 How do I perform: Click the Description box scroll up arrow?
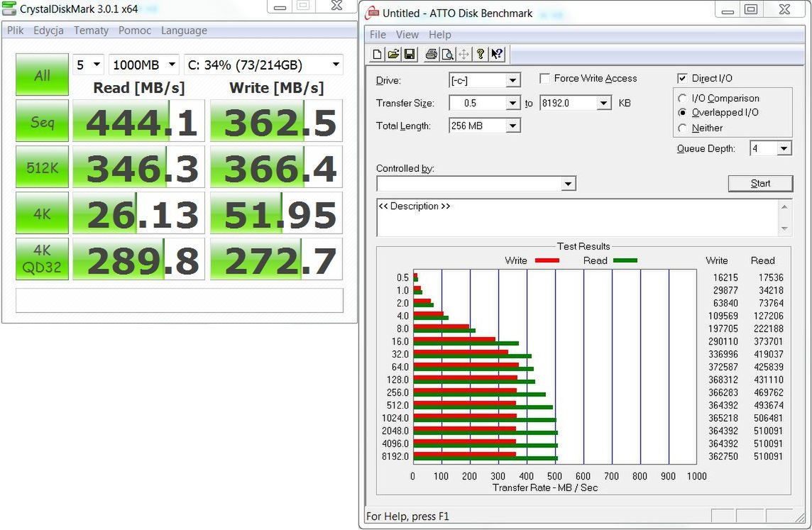(784, 206)
